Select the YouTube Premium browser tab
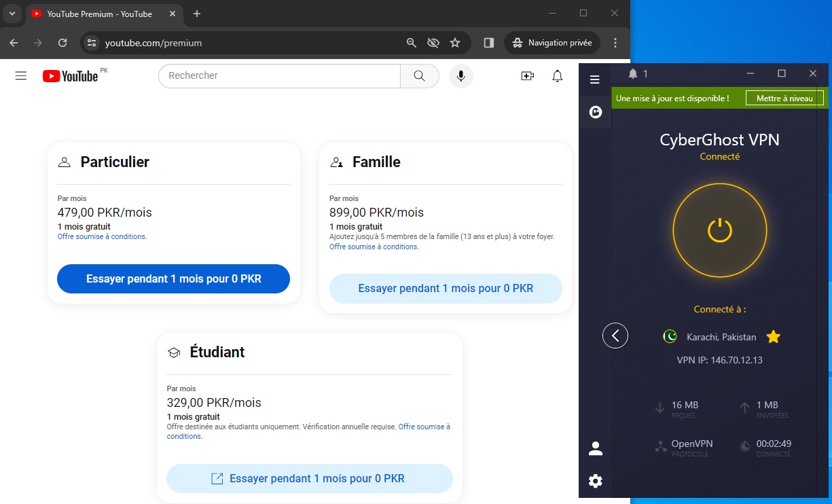 tap(98, 14)
